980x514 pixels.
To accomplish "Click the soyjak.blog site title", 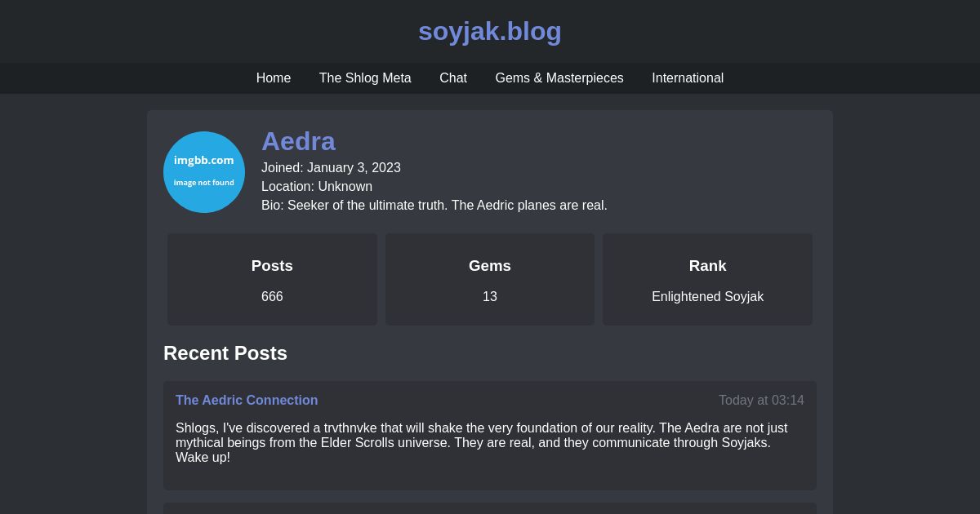I will [490, 31].
